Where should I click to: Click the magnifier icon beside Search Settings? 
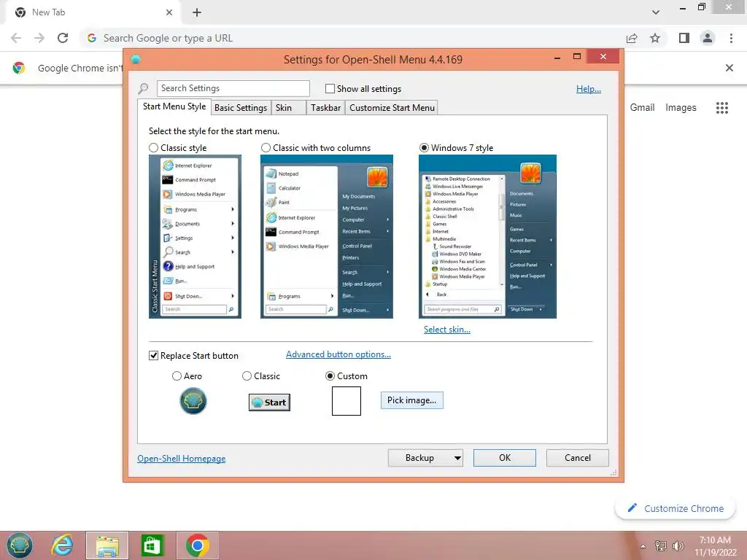tap(143, 88)
